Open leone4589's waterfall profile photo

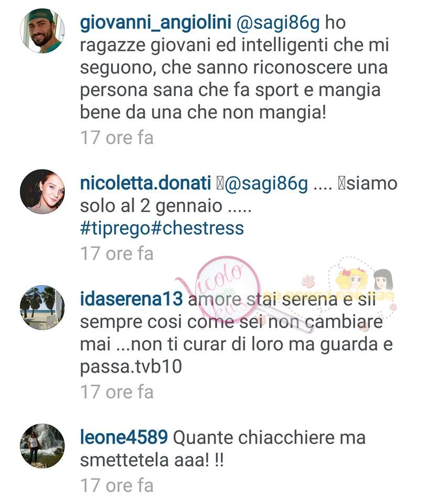pyautogui.click(x=42, y=446)
